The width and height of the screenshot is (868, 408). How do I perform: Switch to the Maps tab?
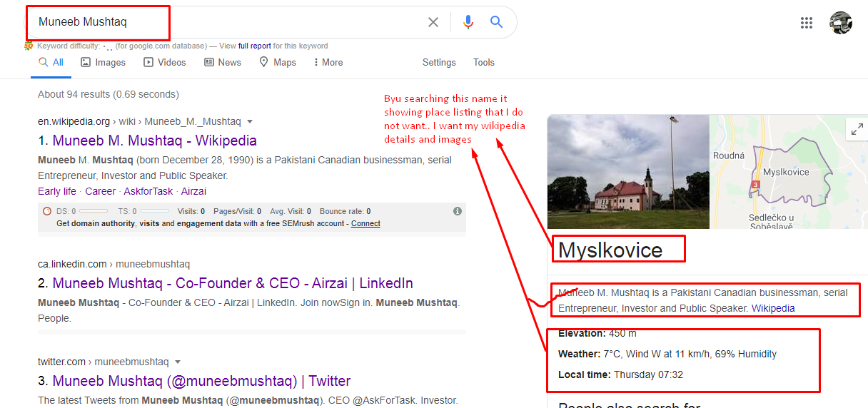[278, 62]
